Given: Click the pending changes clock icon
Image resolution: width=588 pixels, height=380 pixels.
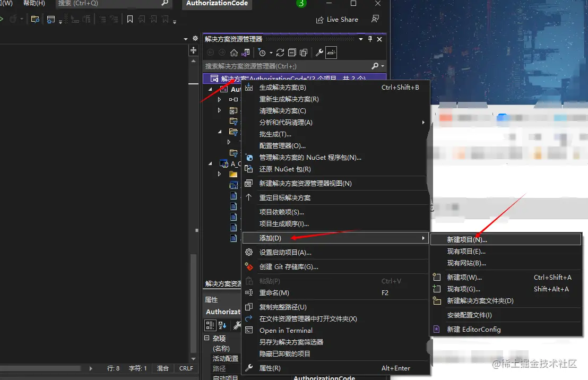Looking at the screenshot, I should click(262, 53).
